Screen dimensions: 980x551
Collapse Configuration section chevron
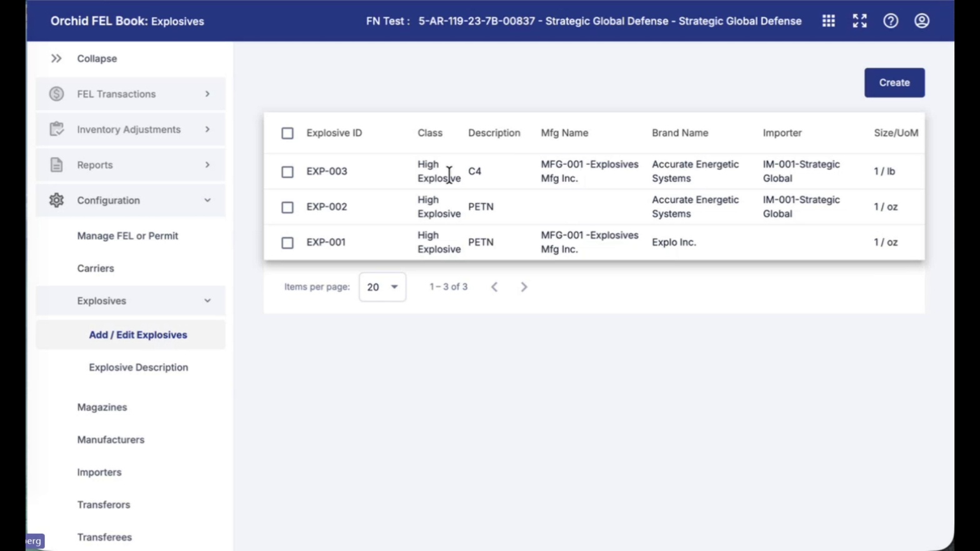pos(207,201)
